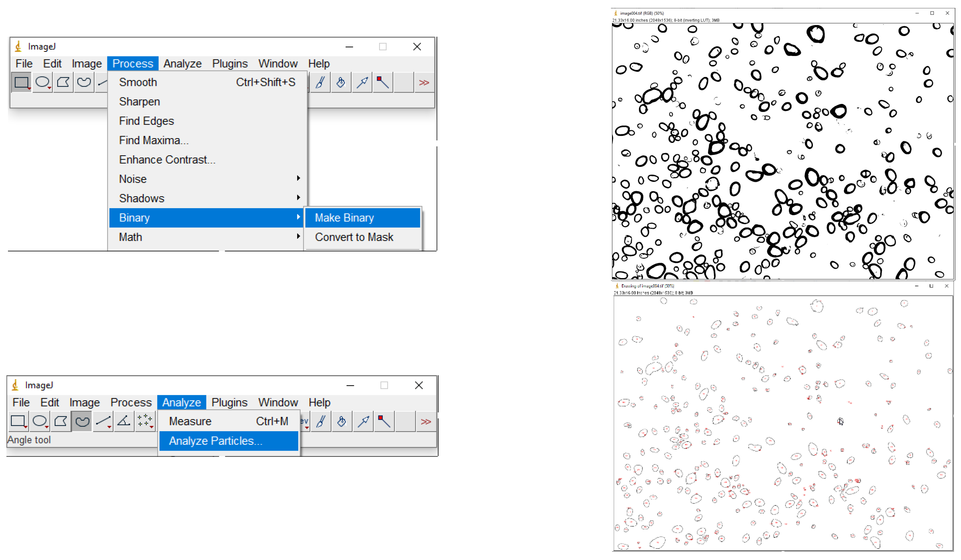Screen dimensions: 961x560
Task: Select Straight Line tool in Analyze-menu ImageJ window
Action: click(103, 421)
